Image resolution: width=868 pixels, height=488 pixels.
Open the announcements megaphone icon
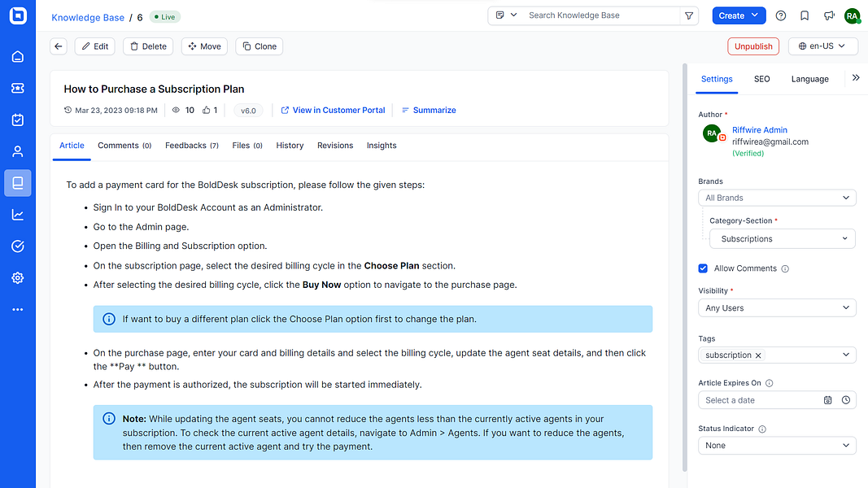click(x=829, y=15)
